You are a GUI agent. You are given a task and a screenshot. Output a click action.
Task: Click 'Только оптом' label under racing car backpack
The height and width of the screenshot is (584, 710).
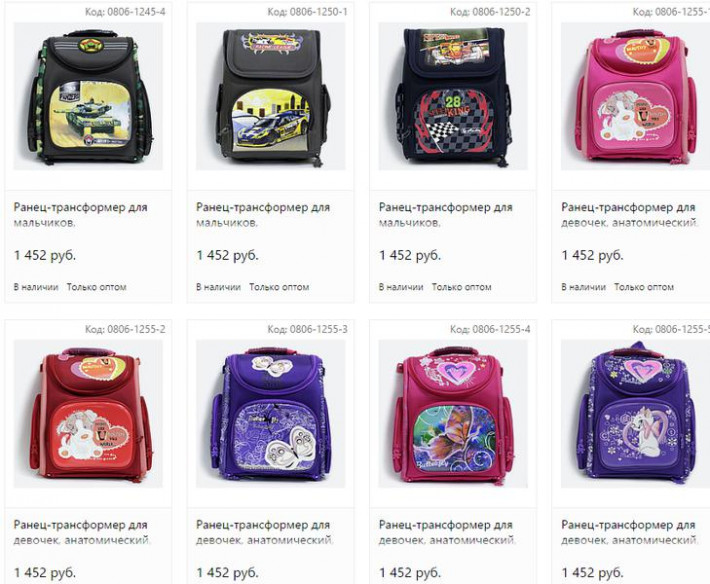coord(279,287)
